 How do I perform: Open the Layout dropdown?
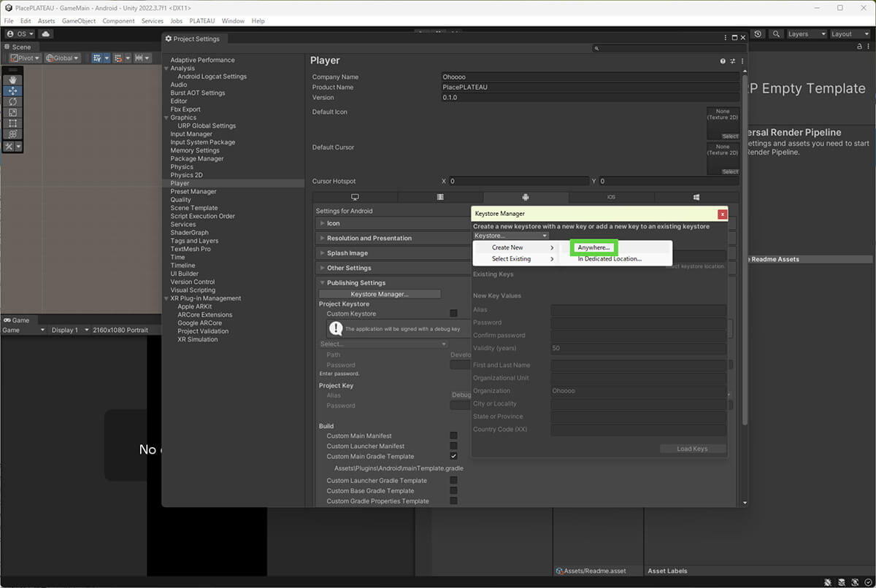pyautogui.click(x=850, y=34)
